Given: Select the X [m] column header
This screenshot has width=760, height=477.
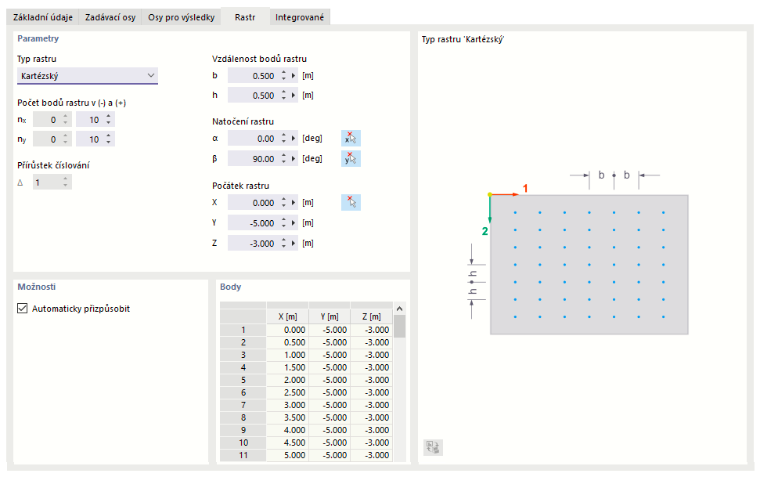Looking at the screenshot, I should coord(287,317).
